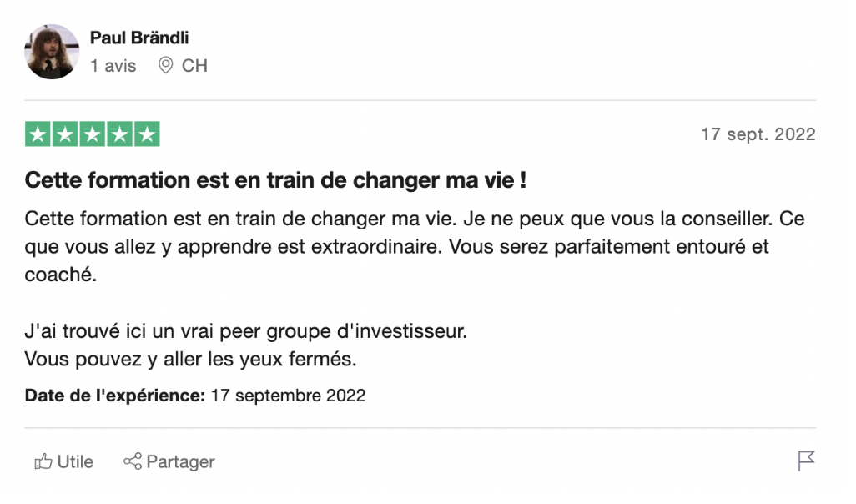Click the thumbs-up icon
856x504 pixels.
pos(43,461)
